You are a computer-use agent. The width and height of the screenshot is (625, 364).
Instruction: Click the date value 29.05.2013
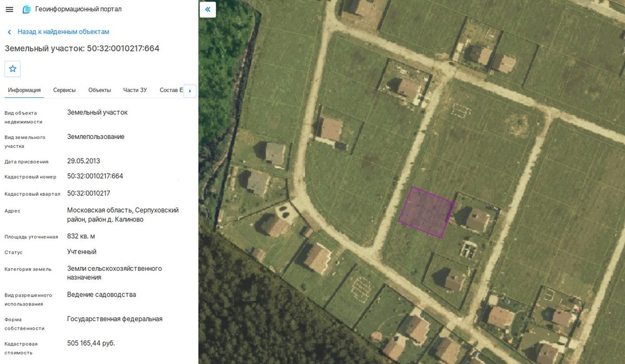[x=83, y=161]
